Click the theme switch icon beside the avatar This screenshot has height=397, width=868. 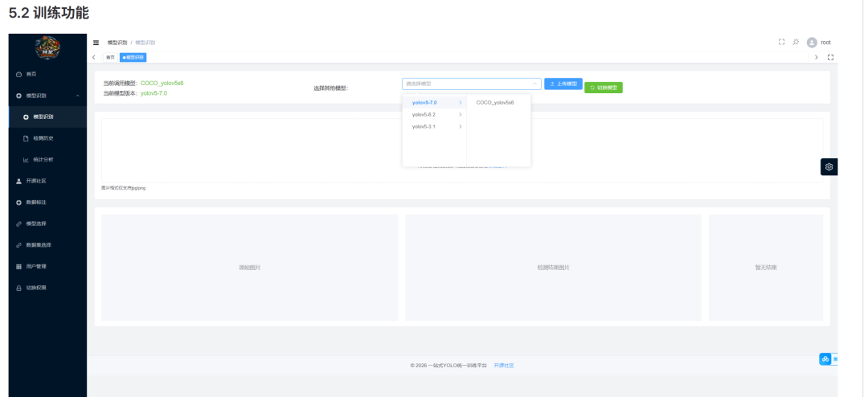click(796, 42)
